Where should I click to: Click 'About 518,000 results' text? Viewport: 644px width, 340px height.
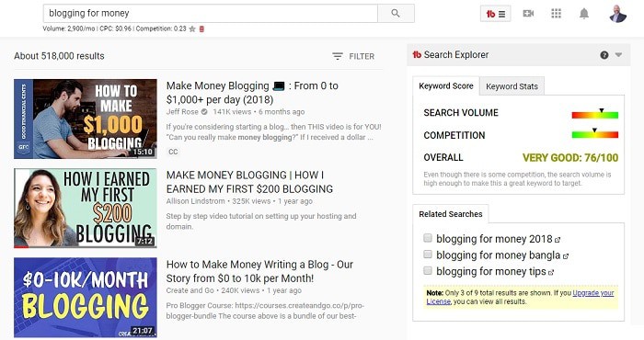click(x=59, y=56)
